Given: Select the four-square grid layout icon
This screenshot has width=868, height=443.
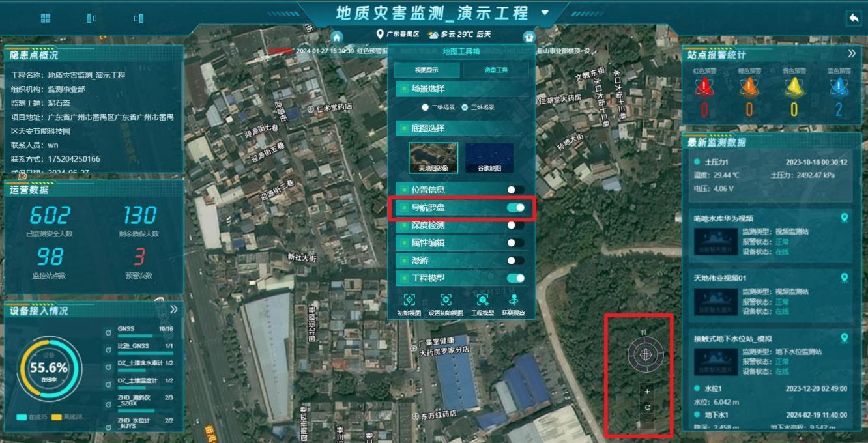Looking at the screenshot, I should (x=46, y=18).
